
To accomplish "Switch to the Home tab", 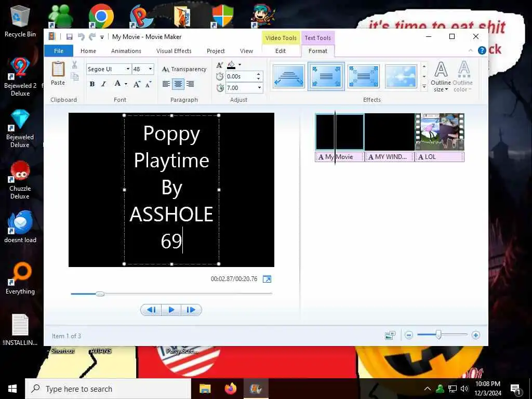I will (x=88, y=51).
